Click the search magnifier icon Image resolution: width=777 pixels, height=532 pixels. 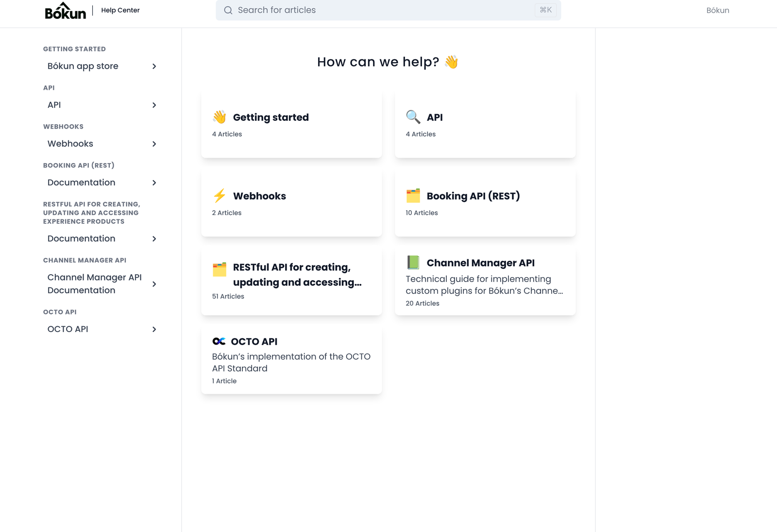point(228,10)
